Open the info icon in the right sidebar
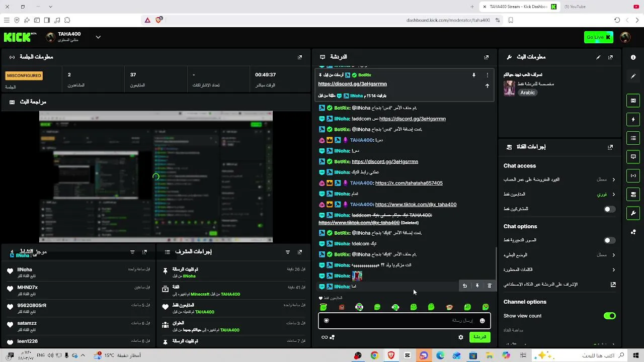Viewport: 644px width, 362px height. tap(633, 57)
